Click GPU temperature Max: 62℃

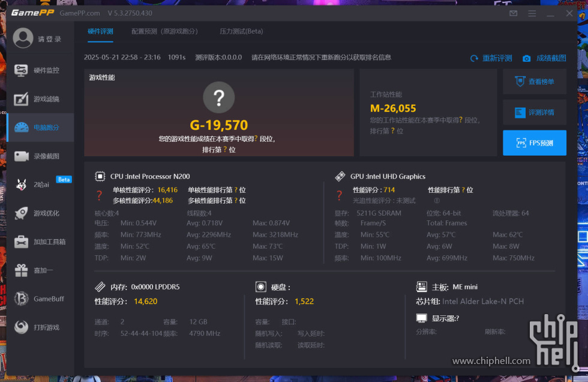click(508, 235)
